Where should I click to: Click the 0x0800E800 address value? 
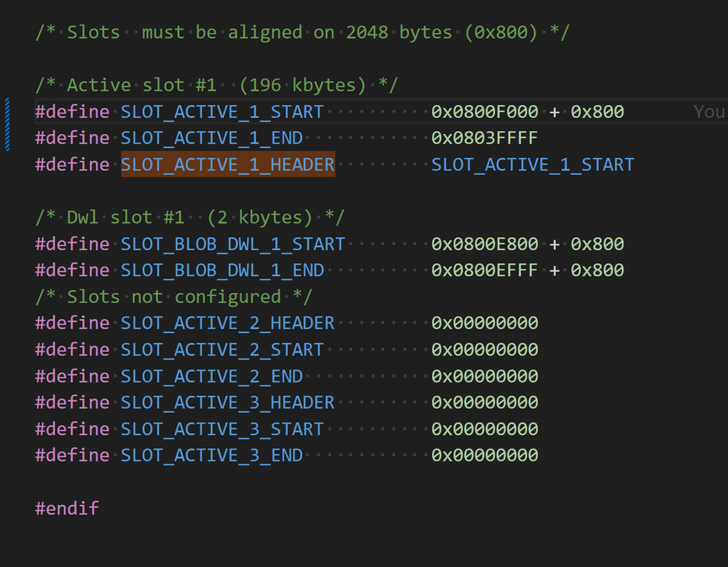(485, 244)
